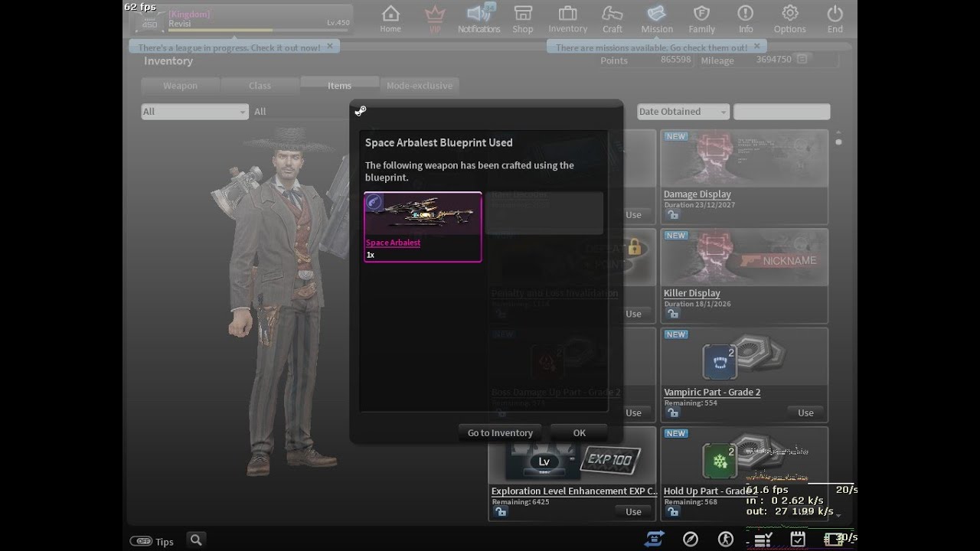Open the Craft icon
Image resolution: width=980 pixels, height=551 pixels.
(612, 14)
